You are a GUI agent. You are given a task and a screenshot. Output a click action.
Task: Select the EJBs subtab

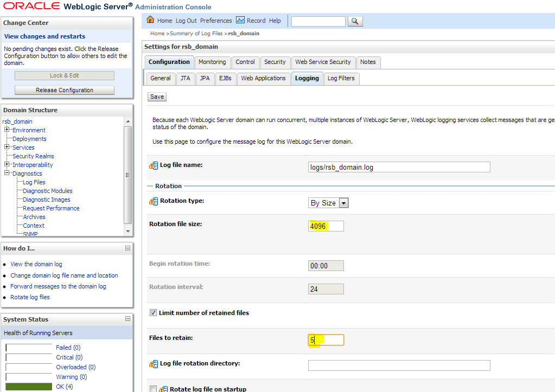click(225, 78)
